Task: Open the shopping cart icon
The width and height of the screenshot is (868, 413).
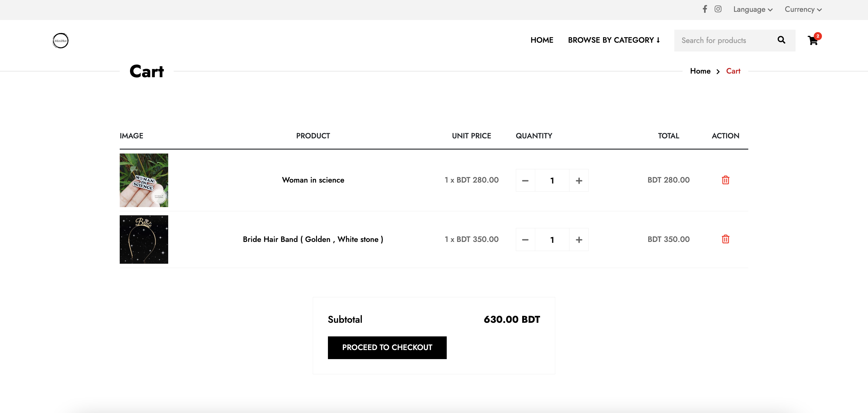Action: [x=813, y=40]
